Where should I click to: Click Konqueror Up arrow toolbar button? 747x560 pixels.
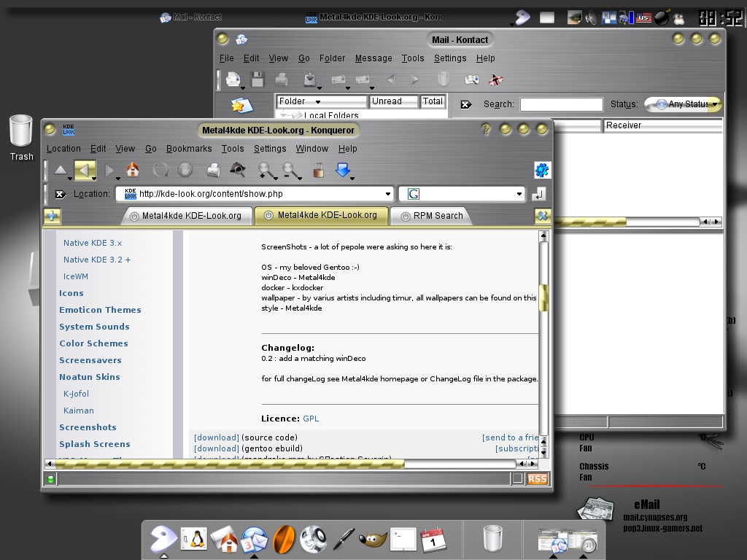tap(60, 170)
